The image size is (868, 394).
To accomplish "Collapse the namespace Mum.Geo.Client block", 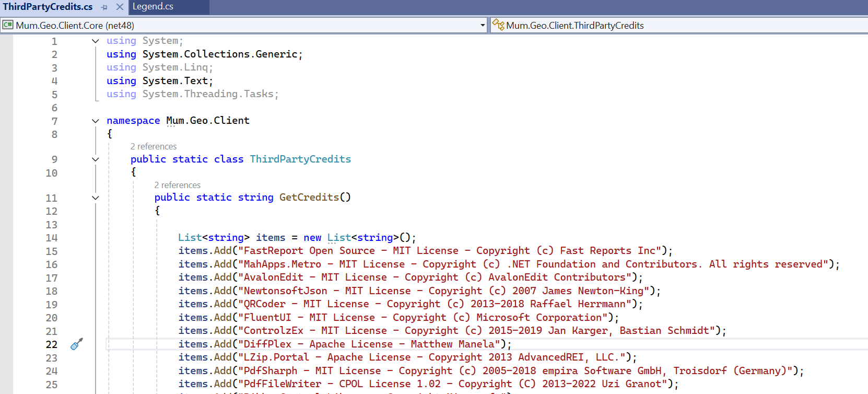I will [95, 121].
